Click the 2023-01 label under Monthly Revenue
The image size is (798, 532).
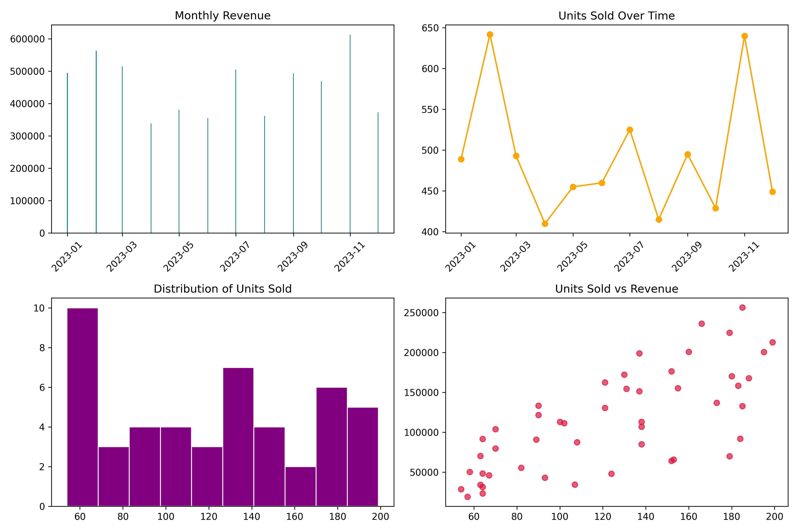[x=67, y=257]
